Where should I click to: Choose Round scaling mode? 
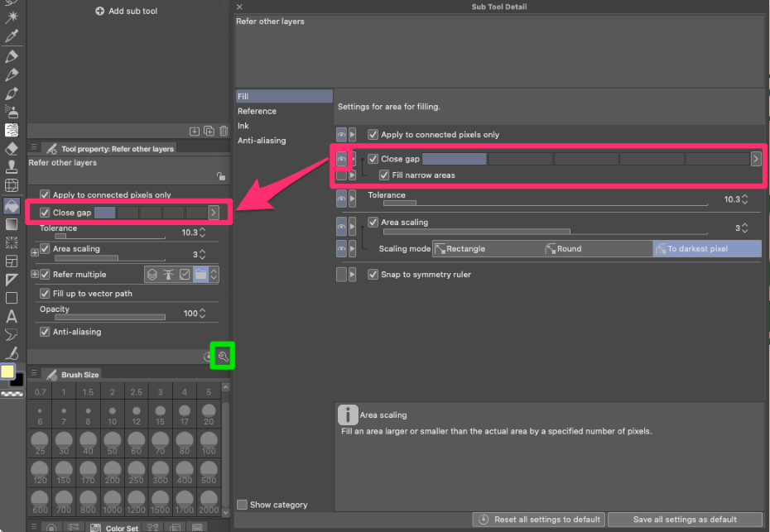coord(598,249)
